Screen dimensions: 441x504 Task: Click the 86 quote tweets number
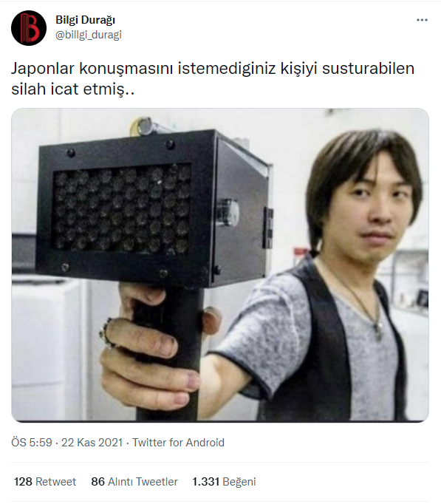click(x=98, y=482)
